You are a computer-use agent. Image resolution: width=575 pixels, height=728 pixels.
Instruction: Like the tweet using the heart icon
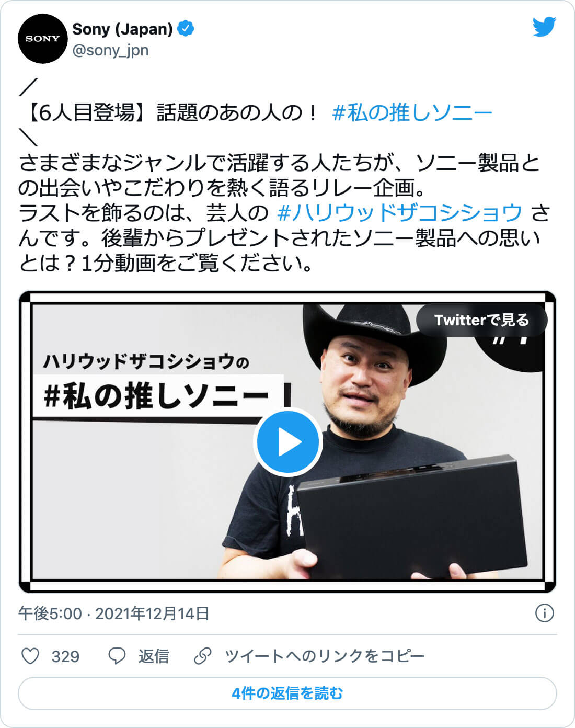click(x=30, y=656)
